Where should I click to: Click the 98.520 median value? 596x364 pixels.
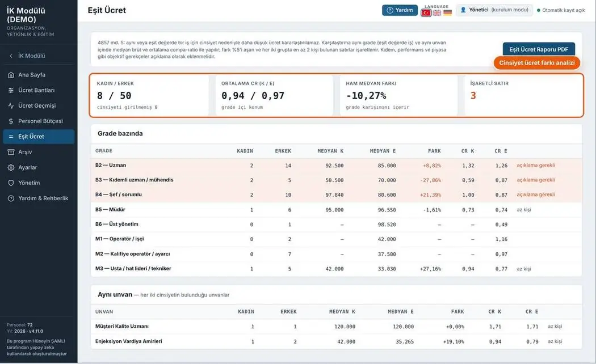387,225
